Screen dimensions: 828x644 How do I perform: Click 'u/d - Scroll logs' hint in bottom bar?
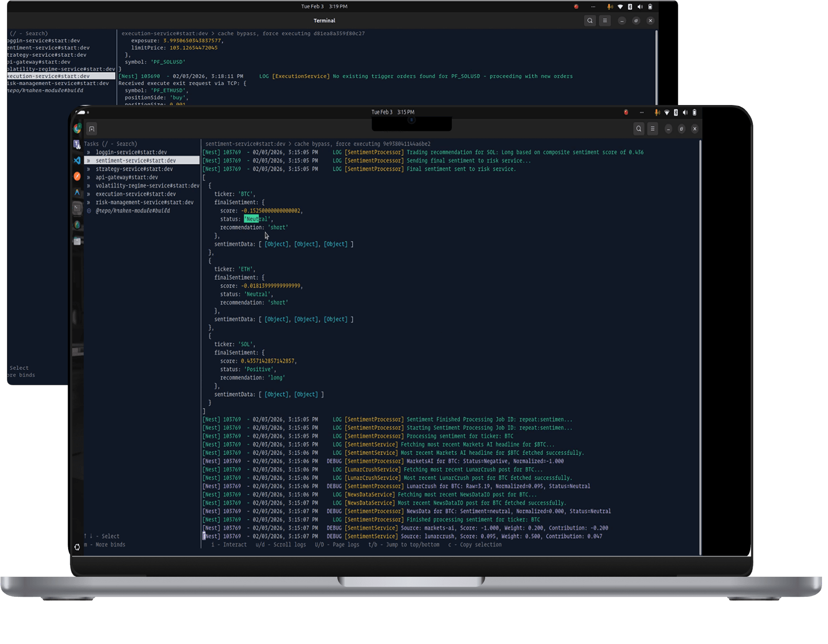[281, 545]
